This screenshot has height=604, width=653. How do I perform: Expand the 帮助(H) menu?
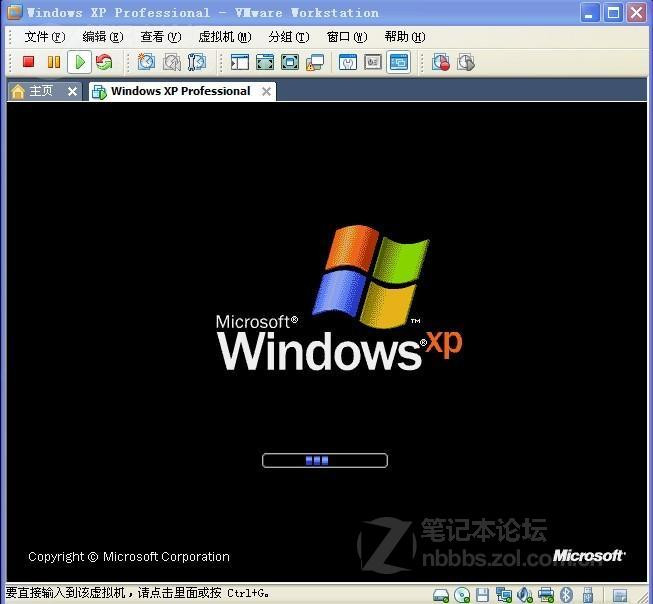[x=404, y=37]
